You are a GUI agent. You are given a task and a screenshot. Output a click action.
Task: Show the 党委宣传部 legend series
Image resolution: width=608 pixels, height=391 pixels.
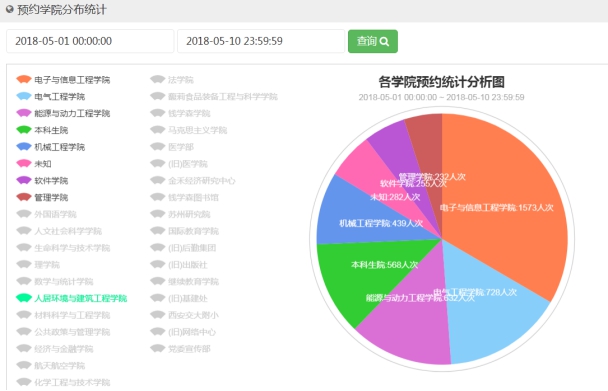coord(180,348)
